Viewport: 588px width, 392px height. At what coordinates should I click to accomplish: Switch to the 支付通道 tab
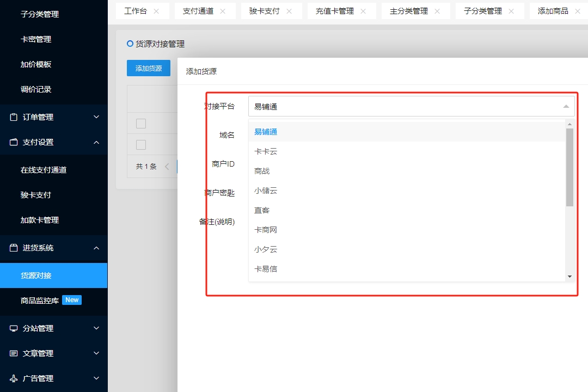198,11
